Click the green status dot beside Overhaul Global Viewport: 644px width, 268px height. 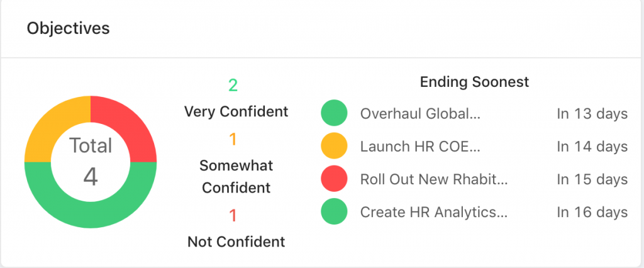pyautogui.click(x=334, y=113)
